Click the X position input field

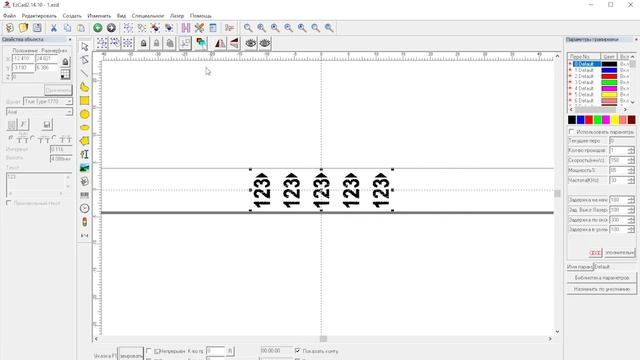(x=23, y=59)
